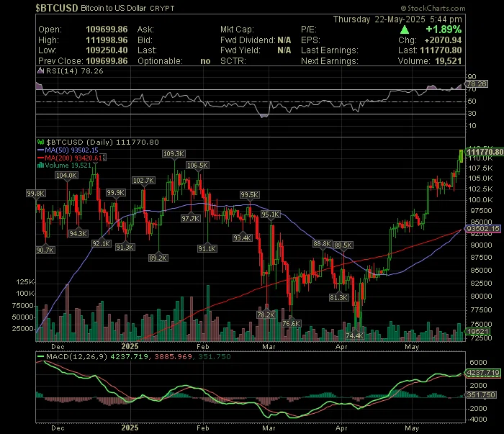
Task: Click the MACD(12,26,9) panel label
Action: click(77, 356)
